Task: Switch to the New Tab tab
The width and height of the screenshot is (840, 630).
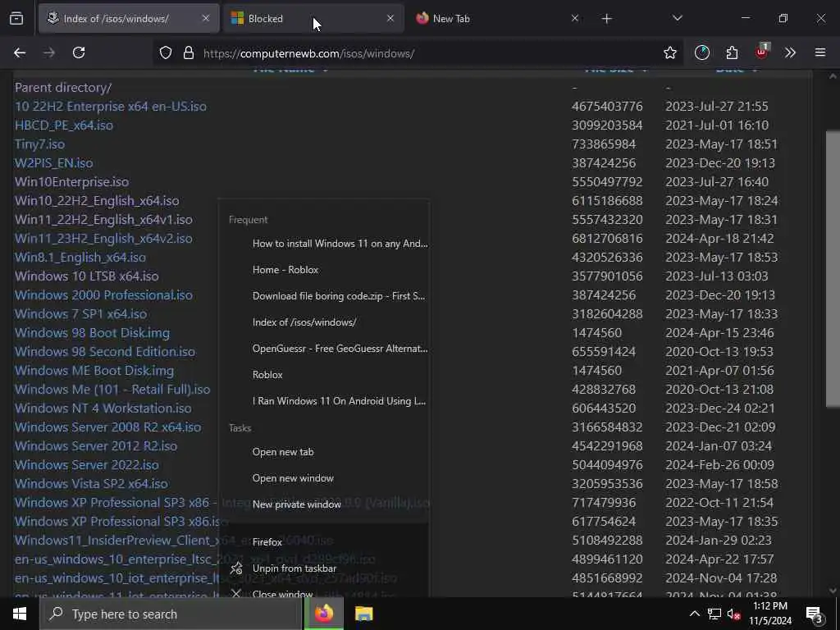Action: click(498, 18)
